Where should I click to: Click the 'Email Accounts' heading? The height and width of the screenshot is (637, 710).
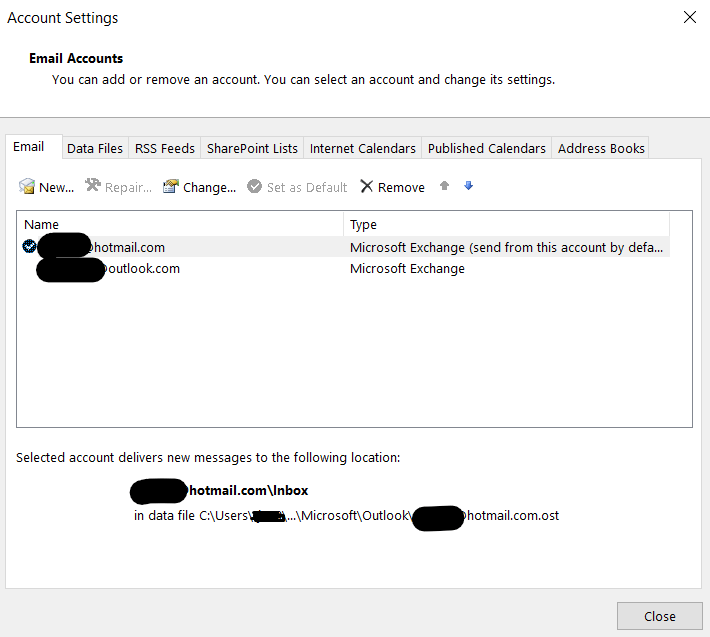click(x=76, y=58)
